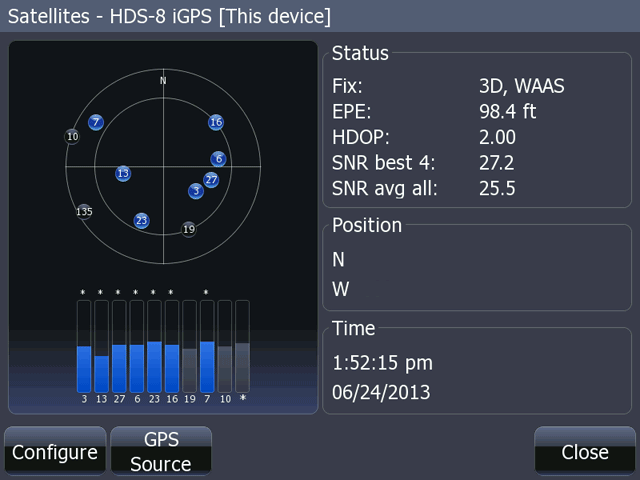Open the Configure button
640x480 pixels.
click(55, 451)
